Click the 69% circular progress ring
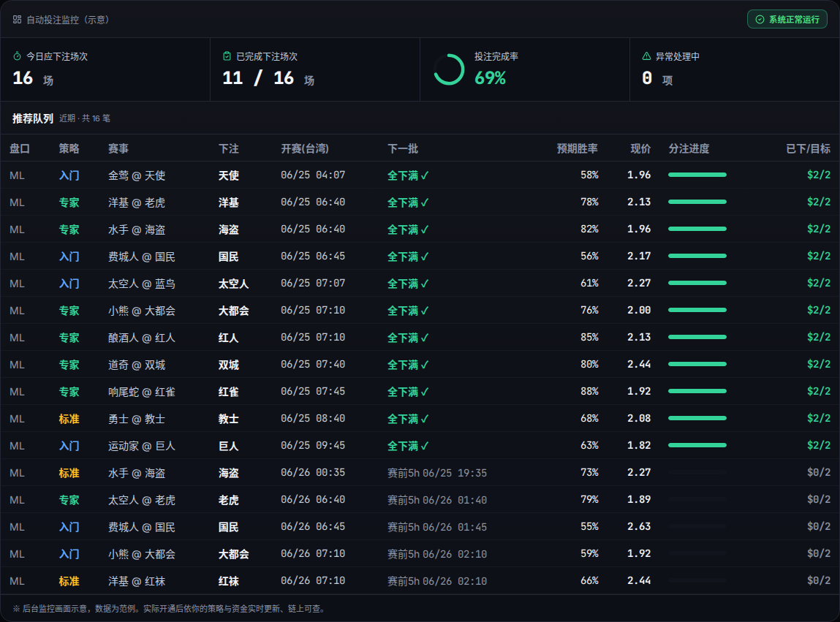840x622 pixels. (x=448, y=69)
